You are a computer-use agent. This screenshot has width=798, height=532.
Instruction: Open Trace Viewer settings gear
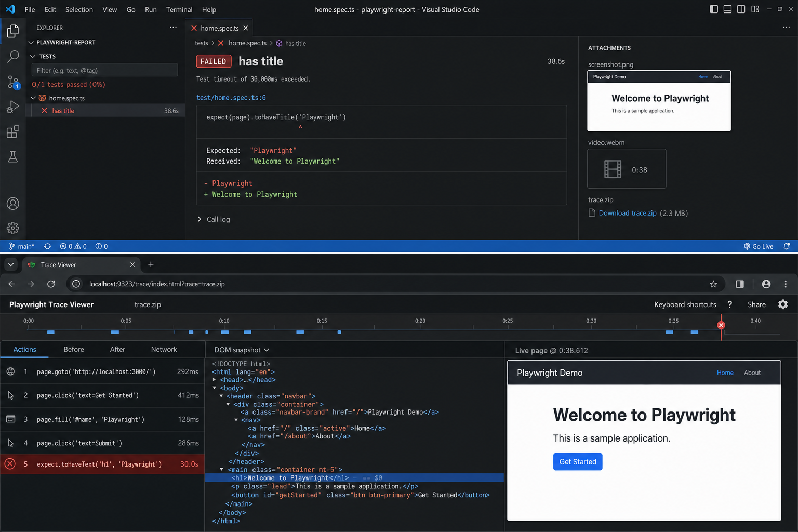783,304
